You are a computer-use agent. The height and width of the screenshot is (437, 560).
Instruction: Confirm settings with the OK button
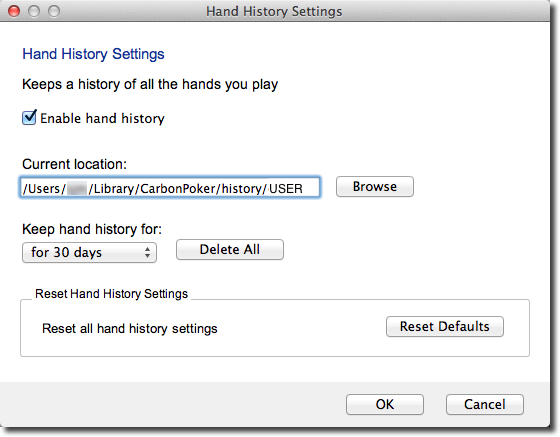385,404
